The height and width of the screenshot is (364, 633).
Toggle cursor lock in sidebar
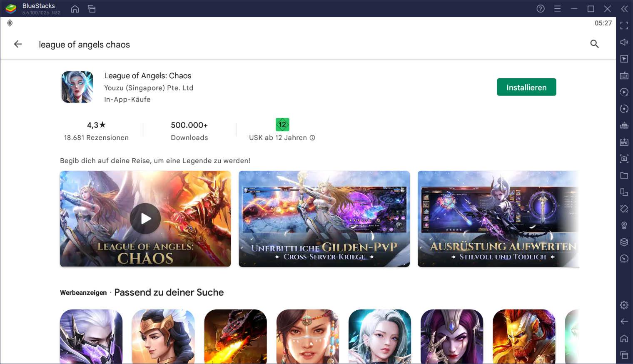[624, 59]
